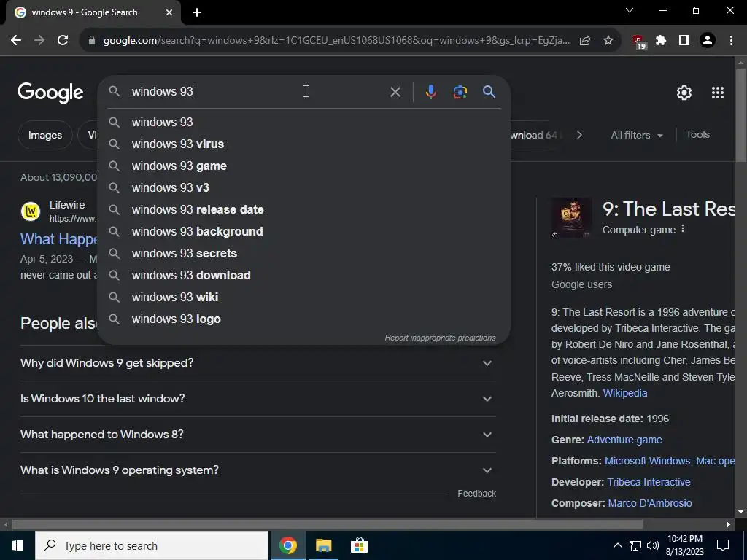Open the 'Adventure game' genre link
The height and width of the screenshot is (560, 747).
[x=624, y=440]
